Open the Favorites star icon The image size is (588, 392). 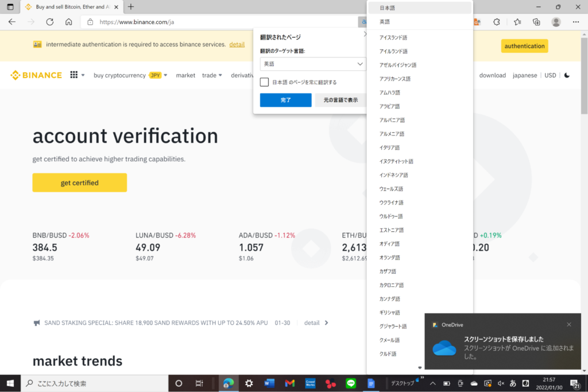coord(517,22)
